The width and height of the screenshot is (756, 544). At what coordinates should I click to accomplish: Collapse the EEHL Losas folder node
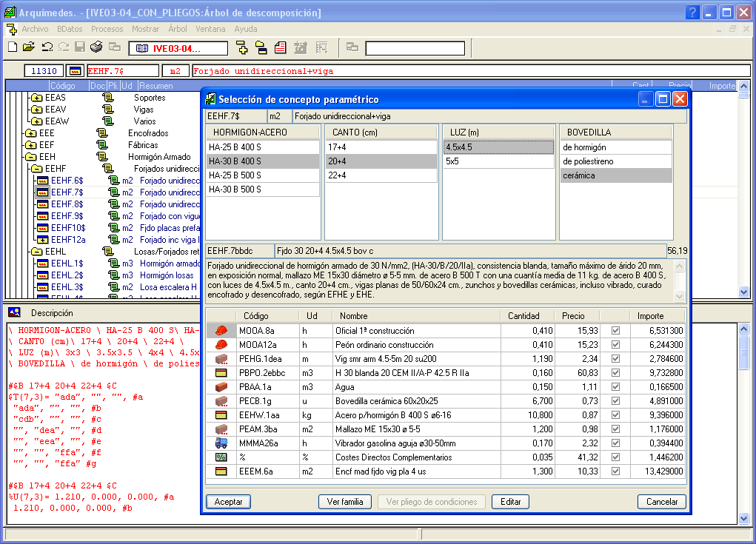[36, 252]
